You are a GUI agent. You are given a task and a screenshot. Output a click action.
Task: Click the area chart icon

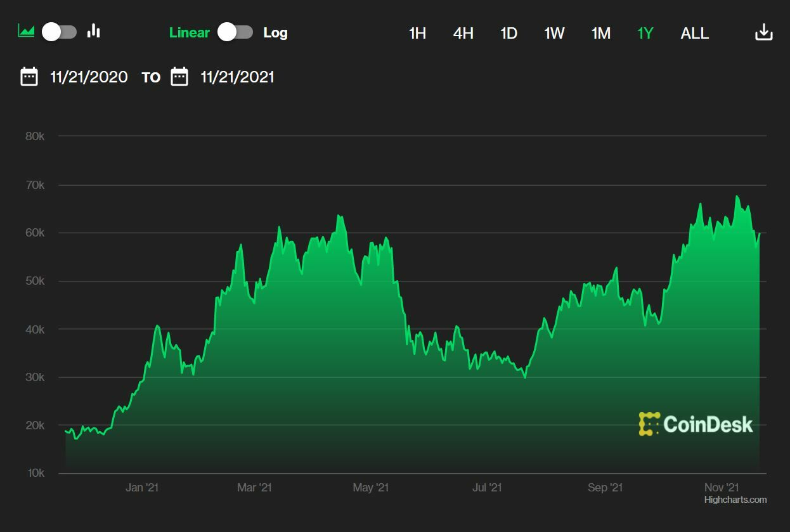[x=26, y=31]
